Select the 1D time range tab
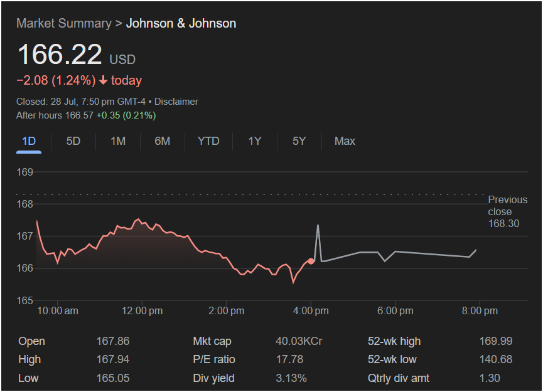 pos(29,141)
